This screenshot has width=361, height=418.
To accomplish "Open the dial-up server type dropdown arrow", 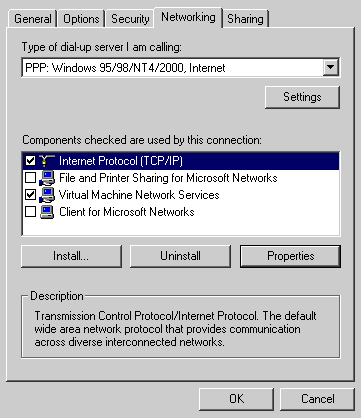I will pyautogui.click(x=331, y=67).
